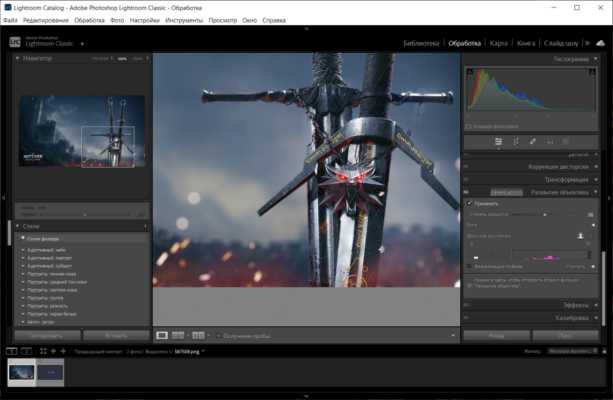This screenshot has height=400, width=613.
Task: Show more modules with double-arrow icon
Action: (x=587, y=43)
